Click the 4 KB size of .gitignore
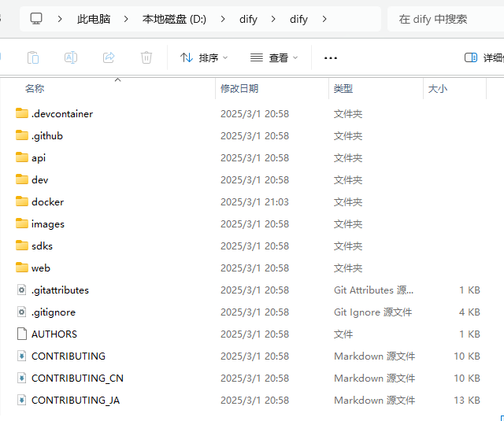Screen dimensions: 504x421 (x=469, y=312)
